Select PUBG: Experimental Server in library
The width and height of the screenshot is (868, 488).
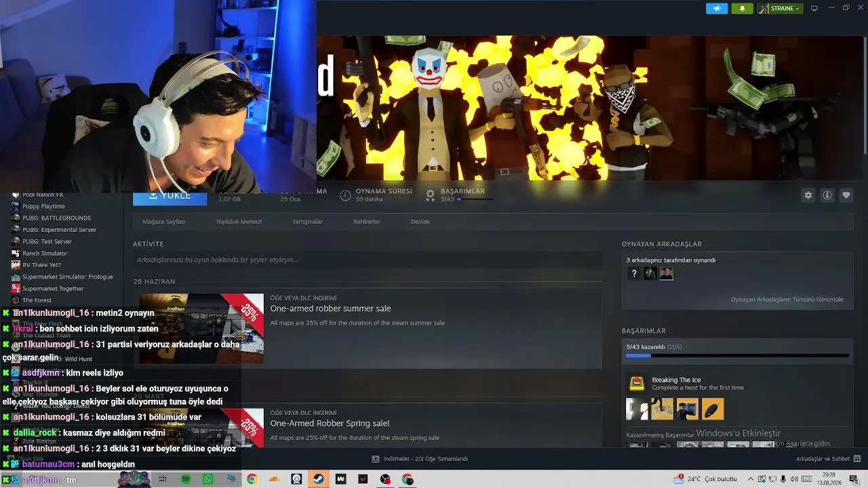[60, 230]
